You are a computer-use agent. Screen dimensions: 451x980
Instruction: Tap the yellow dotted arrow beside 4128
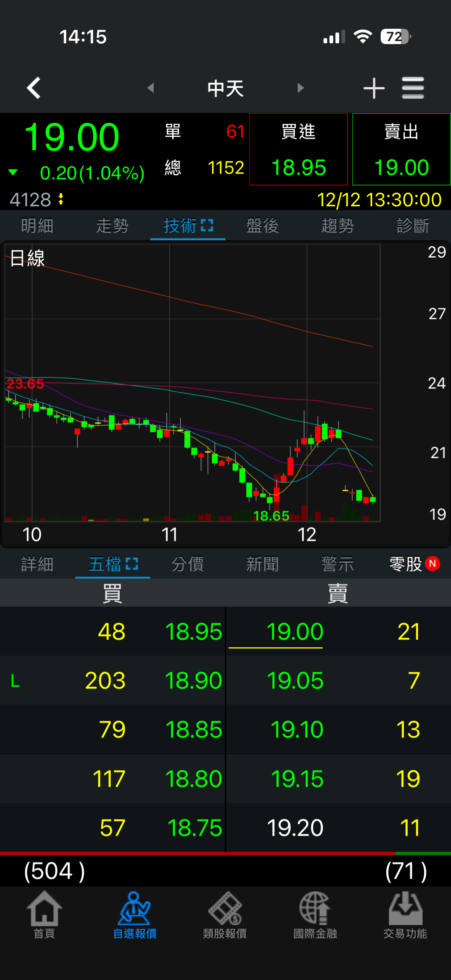[x=61, y=199]
